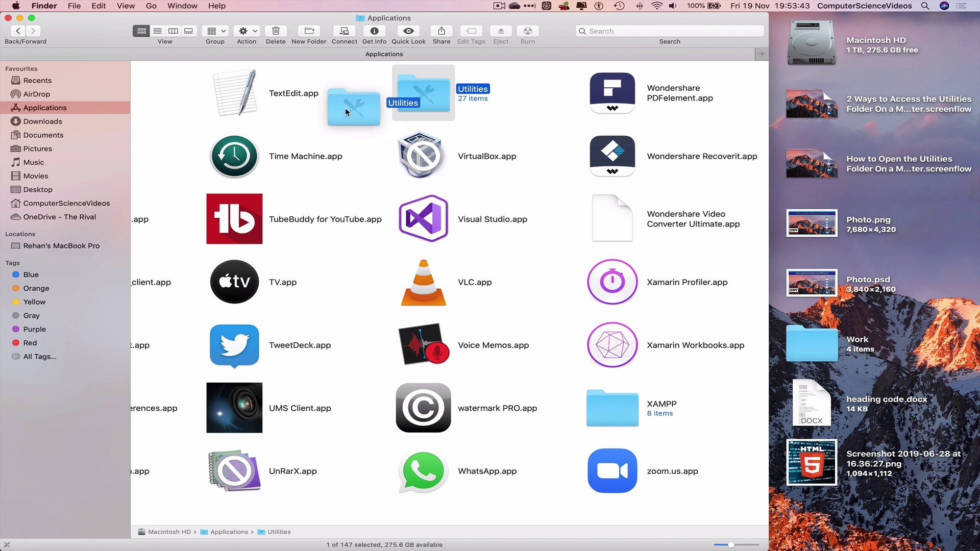Click the Delete trash icon in toolbar
This screenshot has height=551, width=980.
(x=276, y=31)
